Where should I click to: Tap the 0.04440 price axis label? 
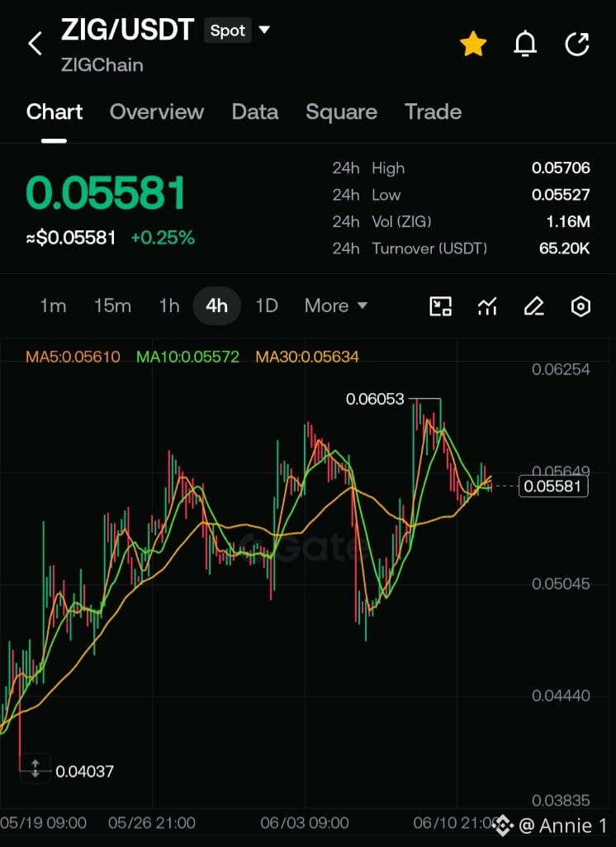point(561,696)
